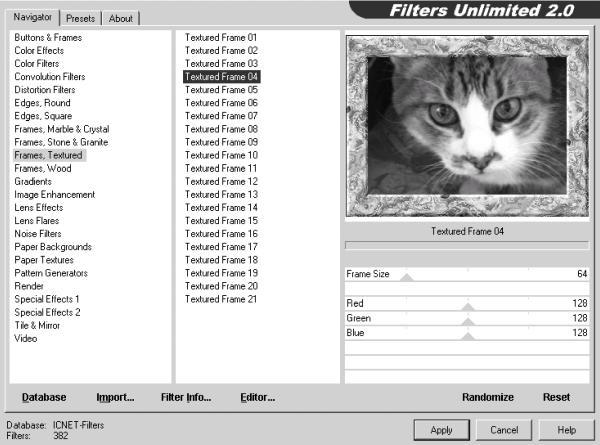
Task: Select Paper Backgrounds category
Action: [53, 247]
